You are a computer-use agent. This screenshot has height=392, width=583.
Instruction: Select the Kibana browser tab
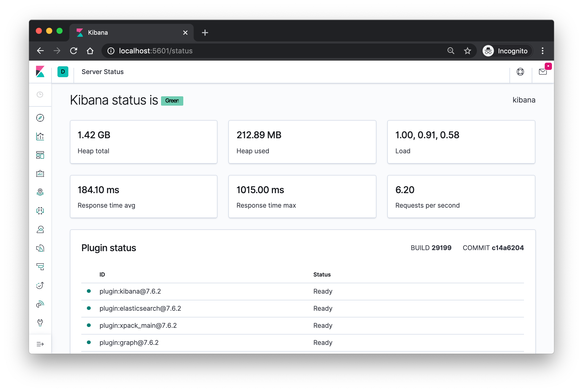[x=132, y=33]
